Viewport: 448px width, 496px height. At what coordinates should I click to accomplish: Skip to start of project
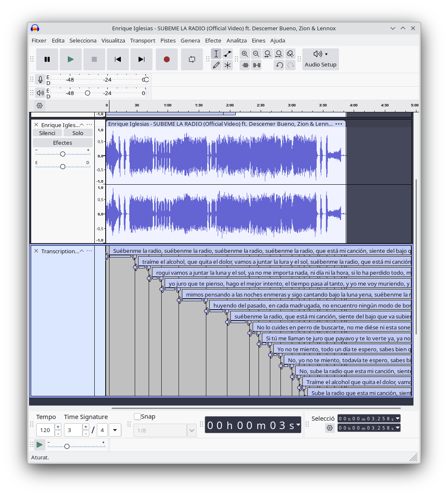click(118, 59)
